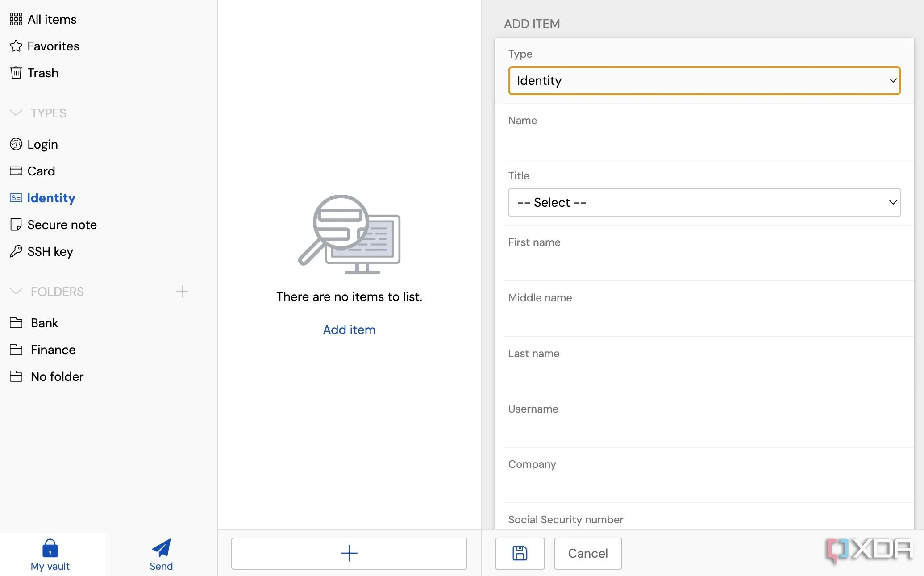Click the SSH key icon
Screen dimensions: 924x576
16,251
